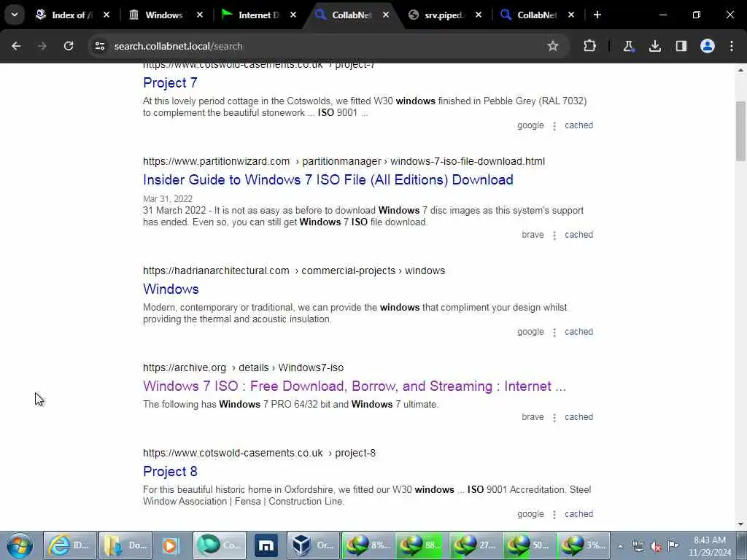Click the muted volume tray icon
The height and width of the screenshot is (560, 747).
pos(656,547)
